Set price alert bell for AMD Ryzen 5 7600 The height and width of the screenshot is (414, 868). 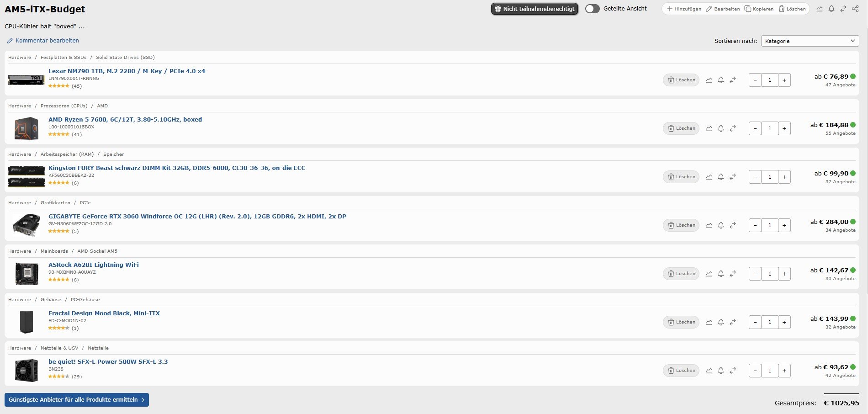[x=721, y=128]
